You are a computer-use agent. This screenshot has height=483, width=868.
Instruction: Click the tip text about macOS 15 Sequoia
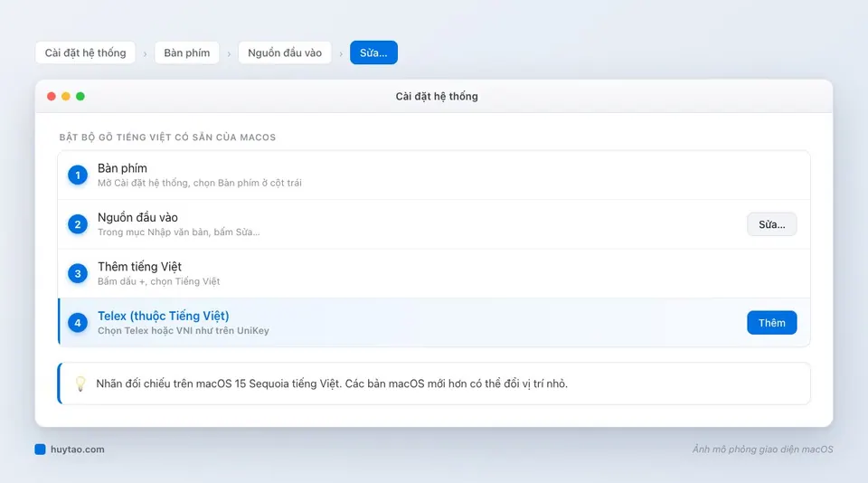(x=332, y=384)
